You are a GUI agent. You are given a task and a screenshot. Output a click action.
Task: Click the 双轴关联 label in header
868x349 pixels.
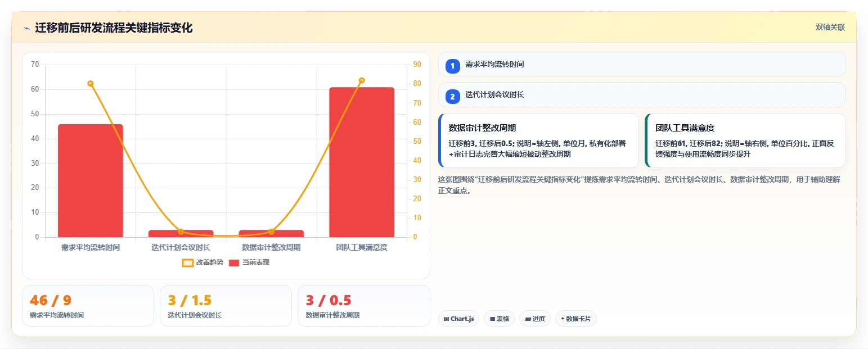(830, 28)
